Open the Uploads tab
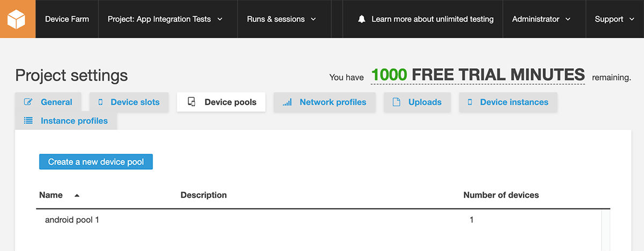Viewport: 644px width, 251px height. point(425,102)
